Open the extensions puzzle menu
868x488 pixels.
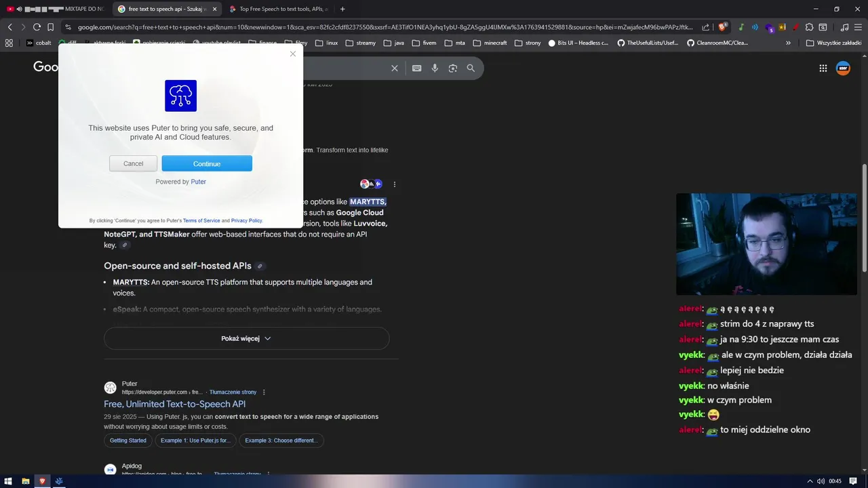click(x=809, y=27)
